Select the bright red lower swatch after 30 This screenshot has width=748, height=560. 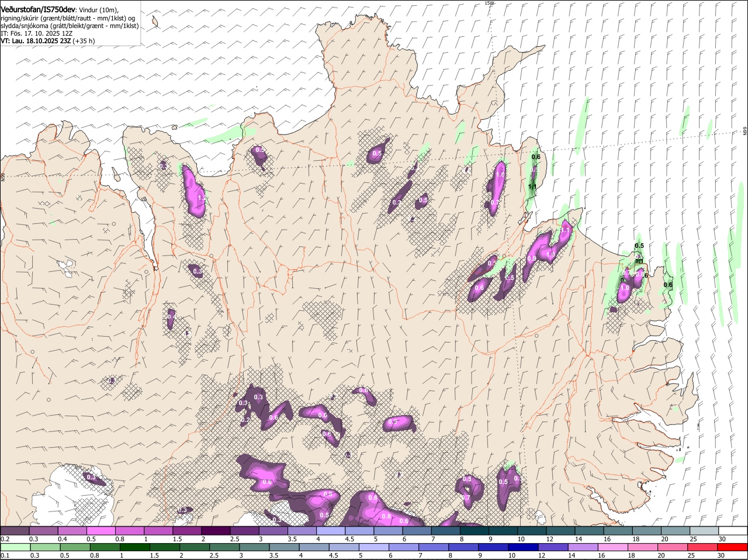coord(733,548)
